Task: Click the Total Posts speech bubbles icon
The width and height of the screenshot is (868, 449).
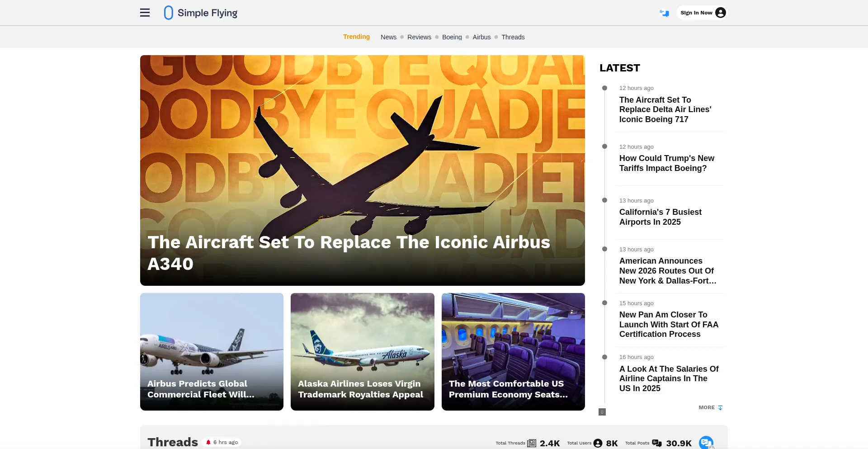Action: (x=657, y=443)
